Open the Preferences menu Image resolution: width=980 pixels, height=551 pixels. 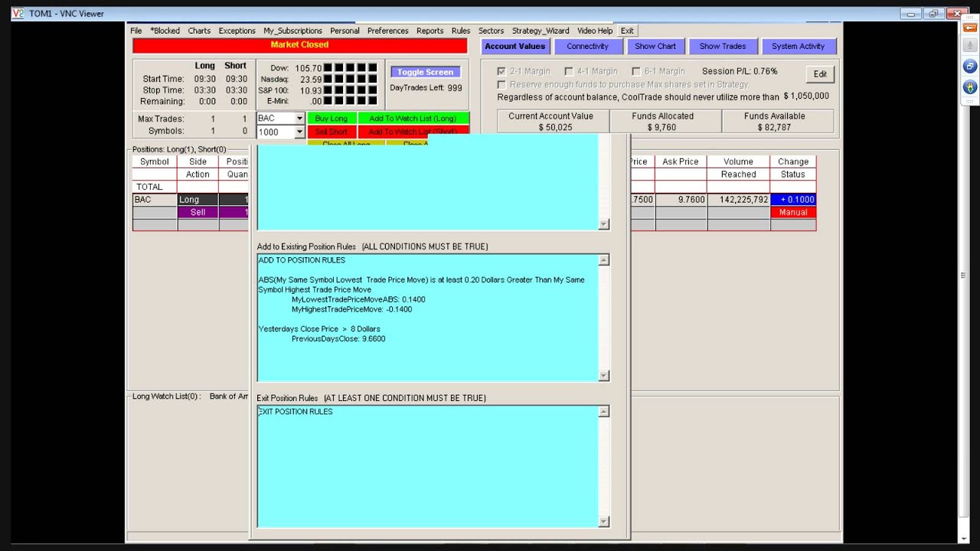pyautogui.click(x=387, y=31)
